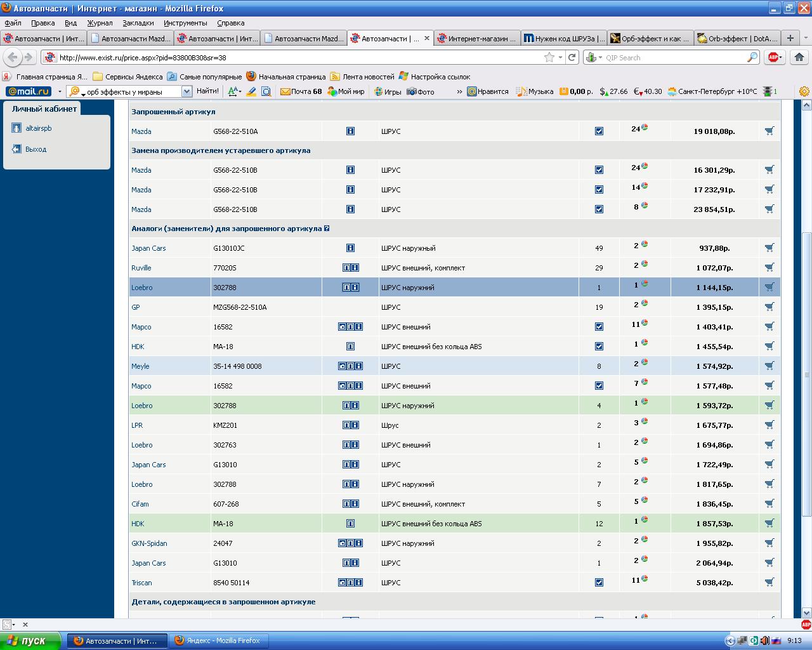This screenshot has height=650, width=812.
Task: Click the Выход logout link
Action: (36, 149)
